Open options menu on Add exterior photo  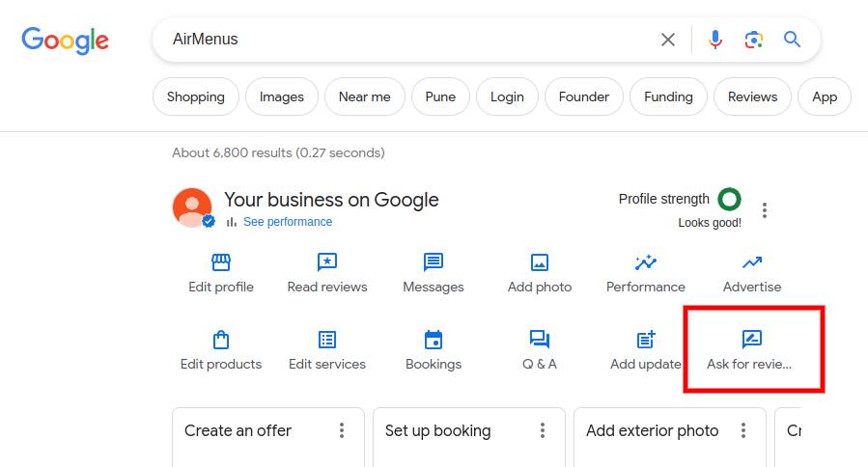pos(743,430)
